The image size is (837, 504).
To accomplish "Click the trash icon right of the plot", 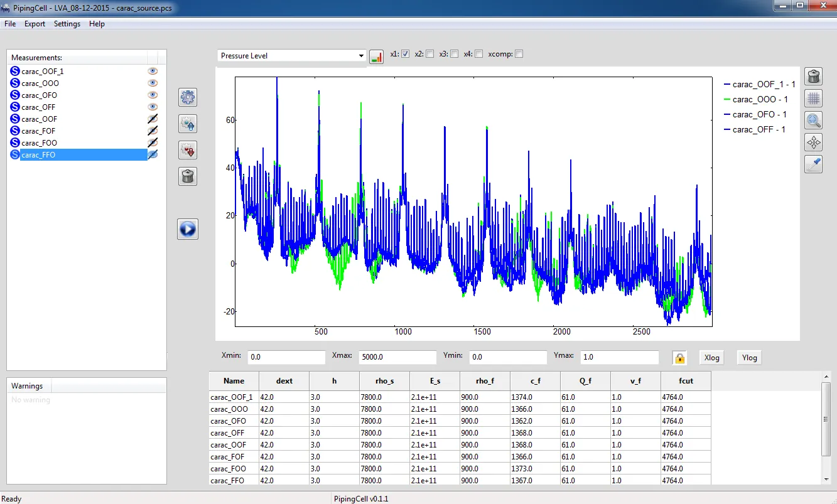I will [x=814, y=77].
